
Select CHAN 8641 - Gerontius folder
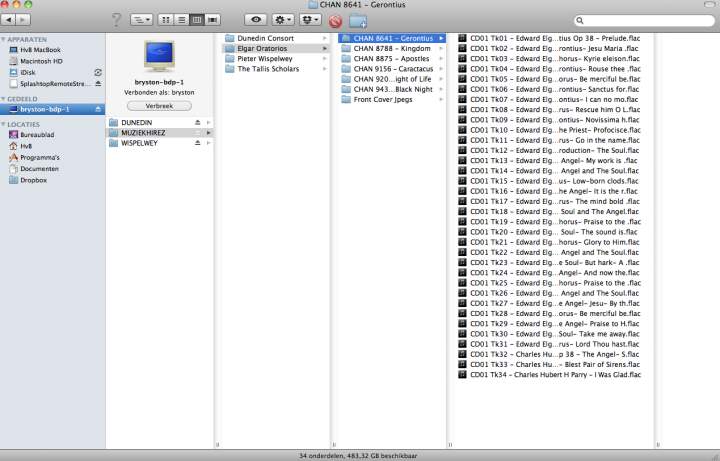click(x=392, y=38)
